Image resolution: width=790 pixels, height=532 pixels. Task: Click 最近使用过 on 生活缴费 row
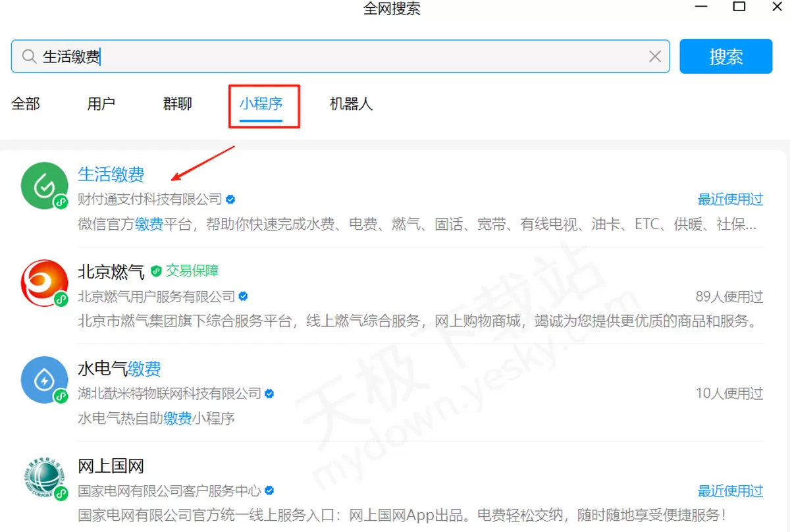(x=730, y=199)
